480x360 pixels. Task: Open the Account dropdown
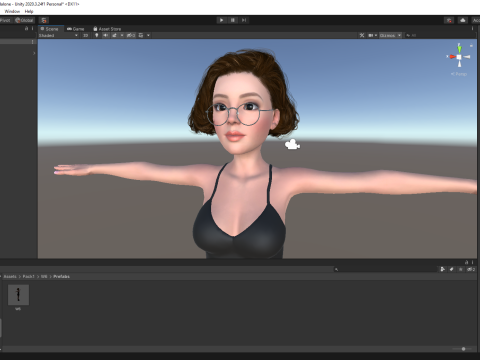pyautogui.click(x=476, y=20)
